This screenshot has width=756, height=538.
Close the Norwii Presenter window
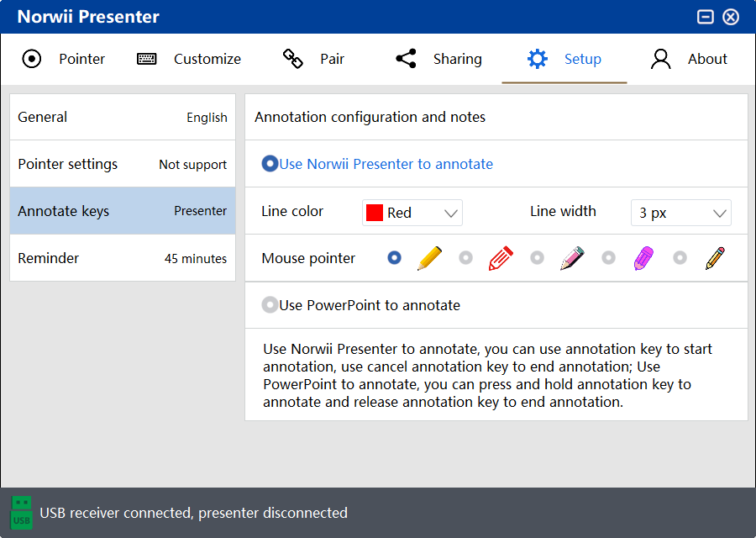click(x=731, y=17)
